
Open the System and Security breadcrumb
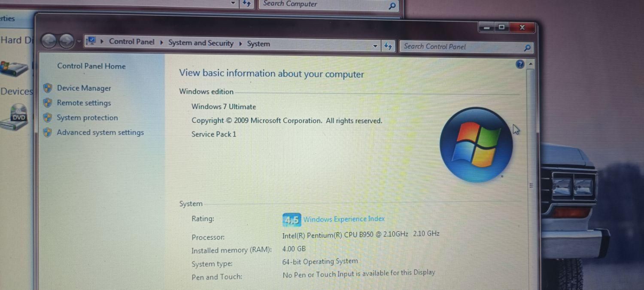pyautogui.click(x=201, y=43)
